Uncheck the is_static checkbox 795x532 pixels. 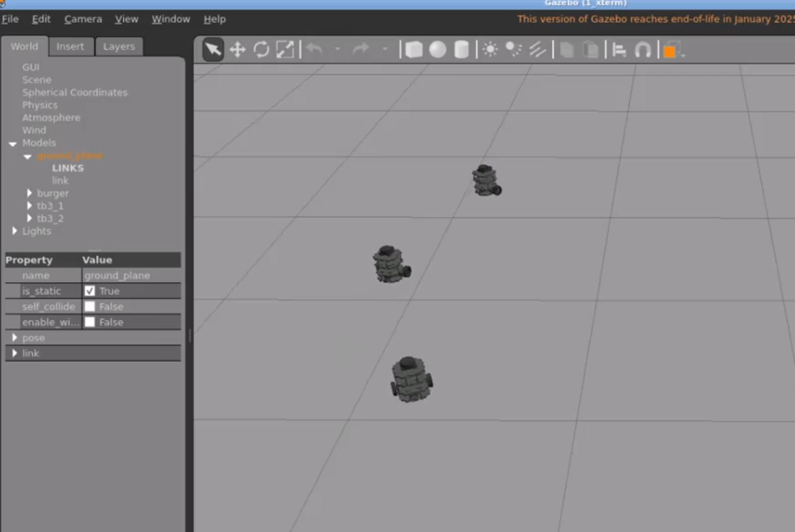point(90,291)
